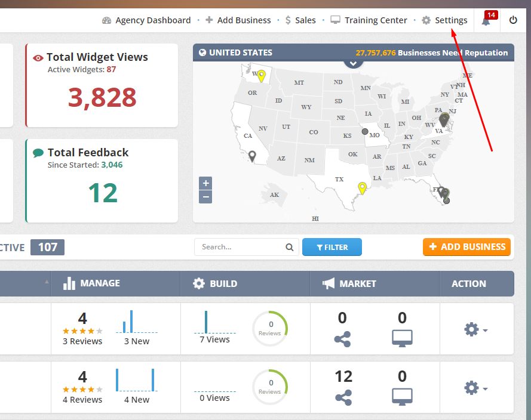531x420 pixels.
Task: Click the Search input field
Action: [x=242, y=247]
